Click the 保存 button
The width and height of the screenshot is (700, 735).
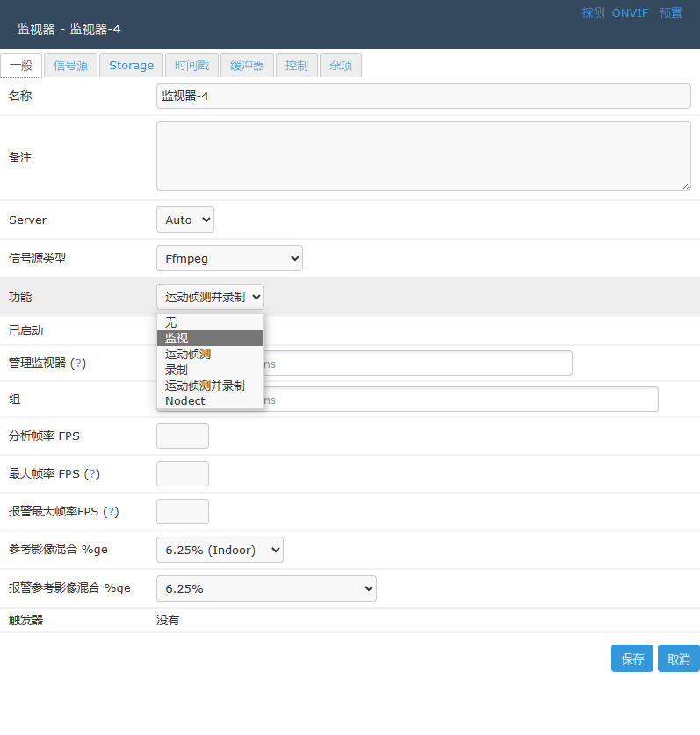click(x=632, y=659)
